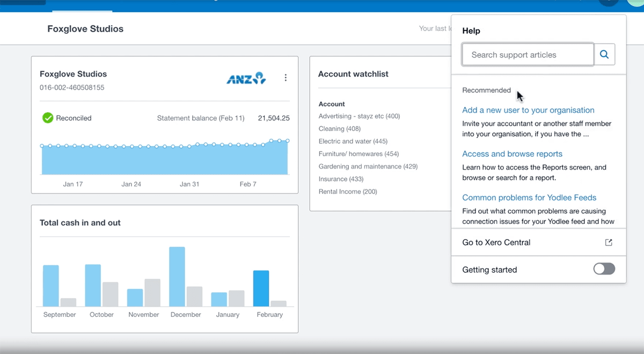Go to Xero Central
This screenshot has height=354, width=644.
[x=496, y=242]
